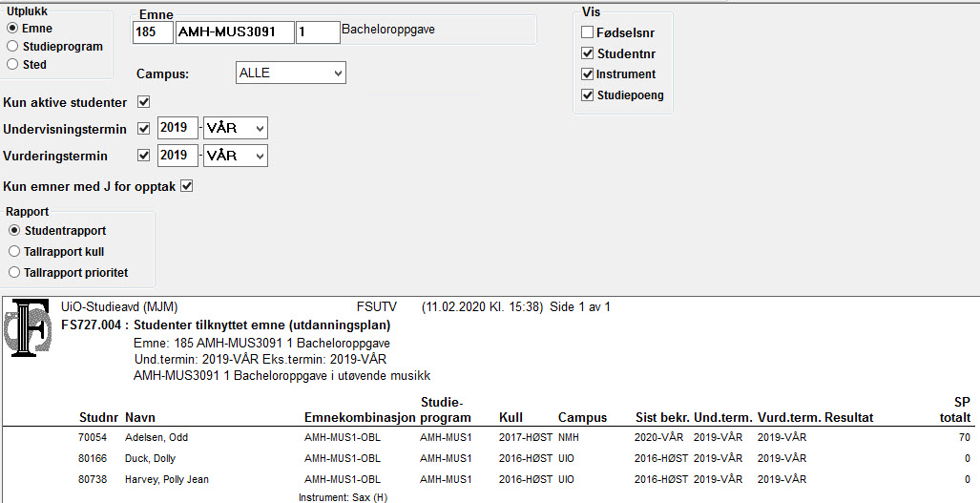
Task: Uncheck the Studentnr checkbox
Action: click(x=588, y=53)
